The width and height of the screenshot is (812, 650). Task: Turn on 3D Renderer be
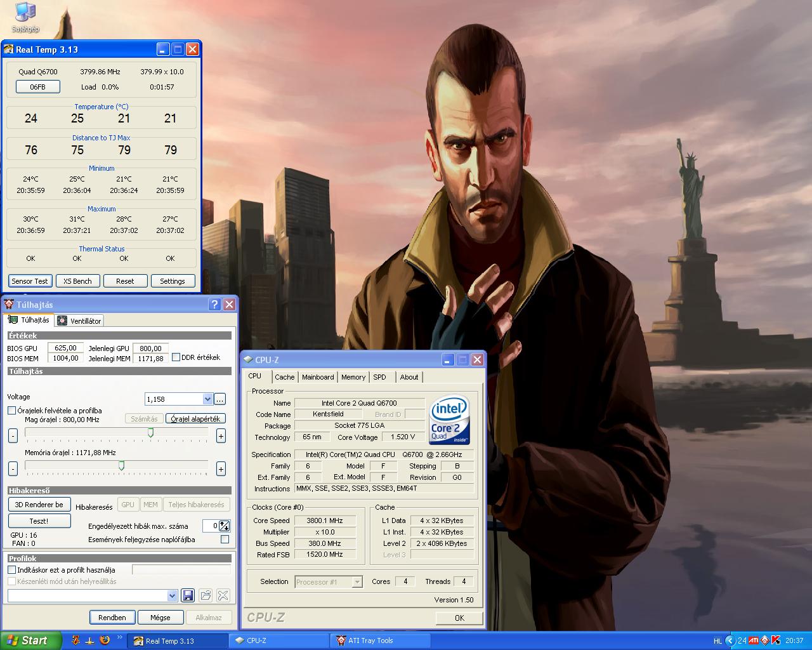tap(39, 505)
